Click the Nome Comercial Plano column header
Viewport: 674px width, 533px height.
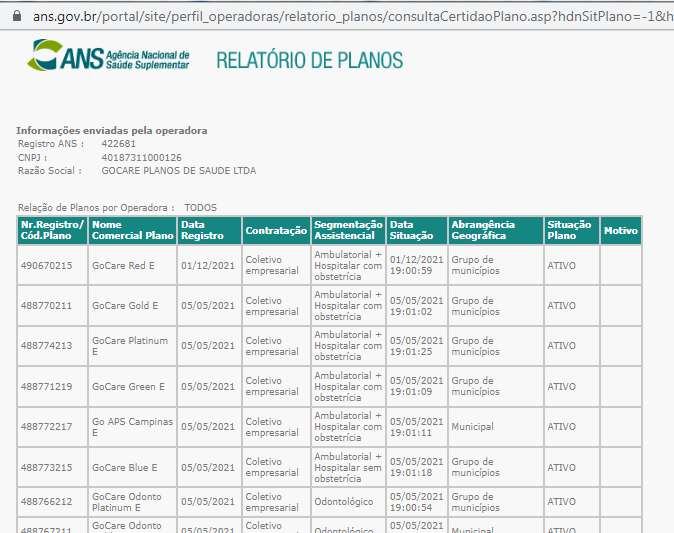point(132,230)
